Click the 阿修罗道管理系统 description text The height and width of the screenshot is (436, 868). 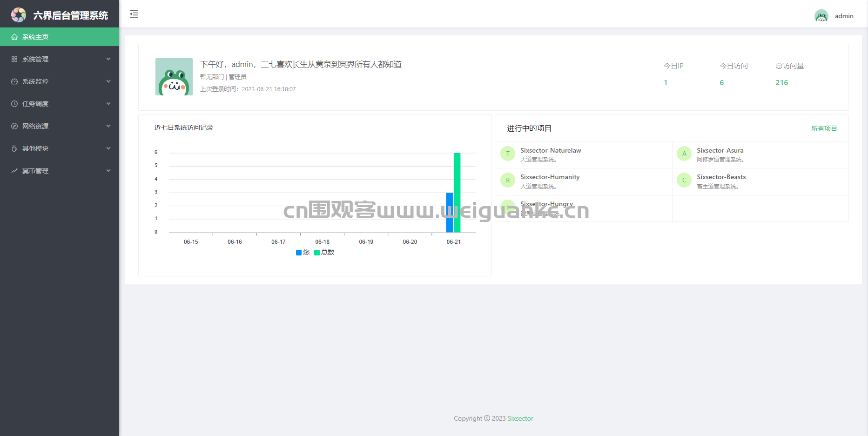click(x=720, y=160)
